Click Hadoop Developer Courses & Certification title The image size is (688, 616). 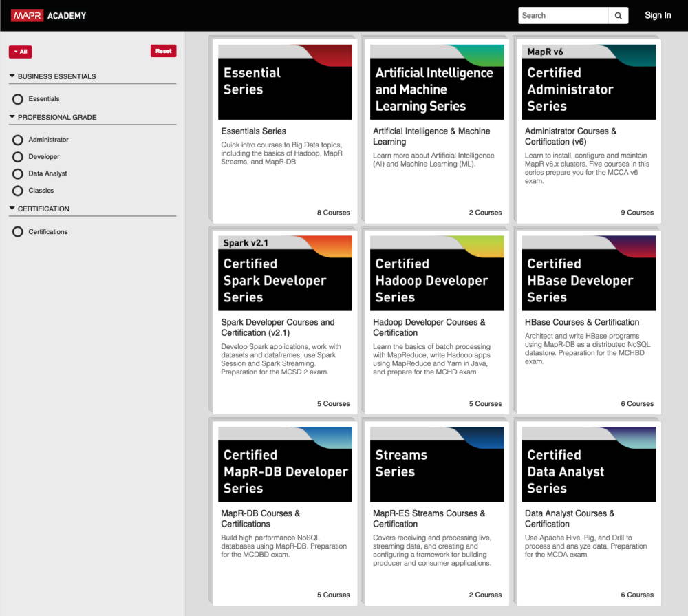[429, 327]
